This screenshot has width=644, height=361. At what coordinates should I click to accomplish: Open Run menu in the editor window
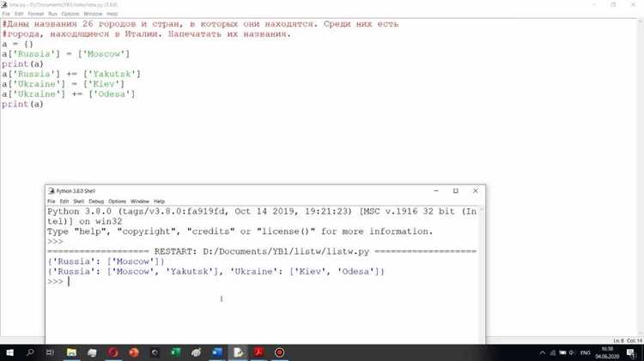(52, 14)
